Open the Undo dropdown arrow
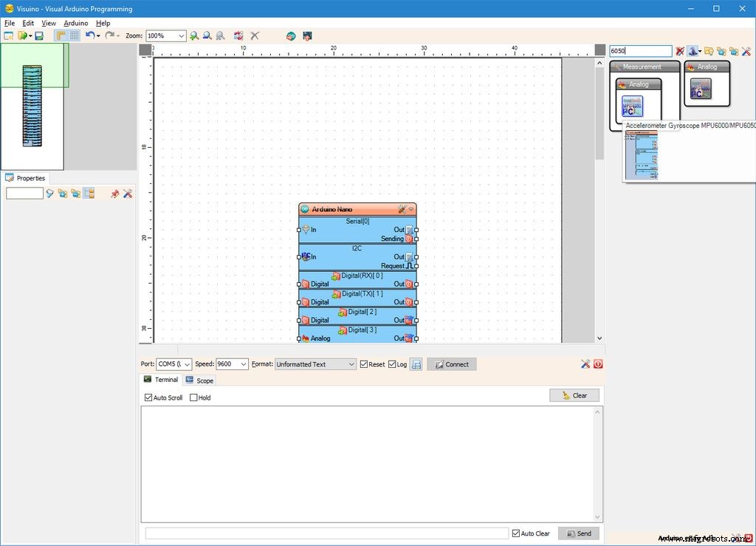This screenshot has height=546, width=756. click(98, 35)
